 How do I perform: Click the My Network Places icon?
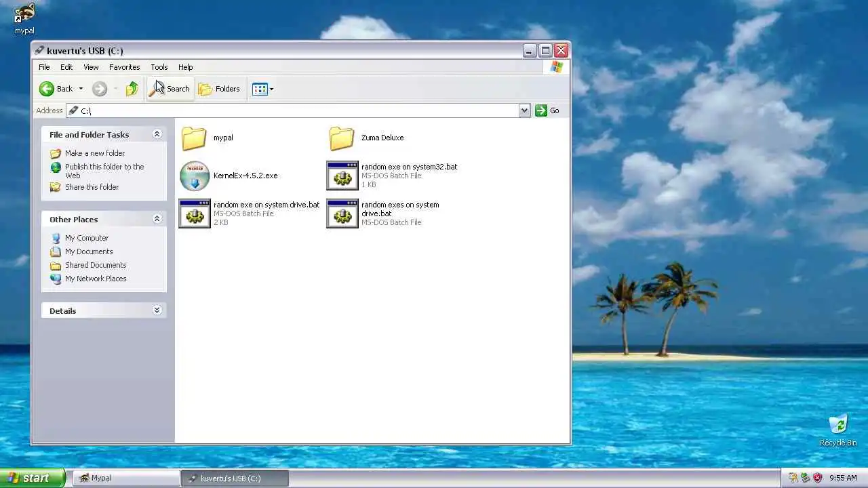click(56, 279)
